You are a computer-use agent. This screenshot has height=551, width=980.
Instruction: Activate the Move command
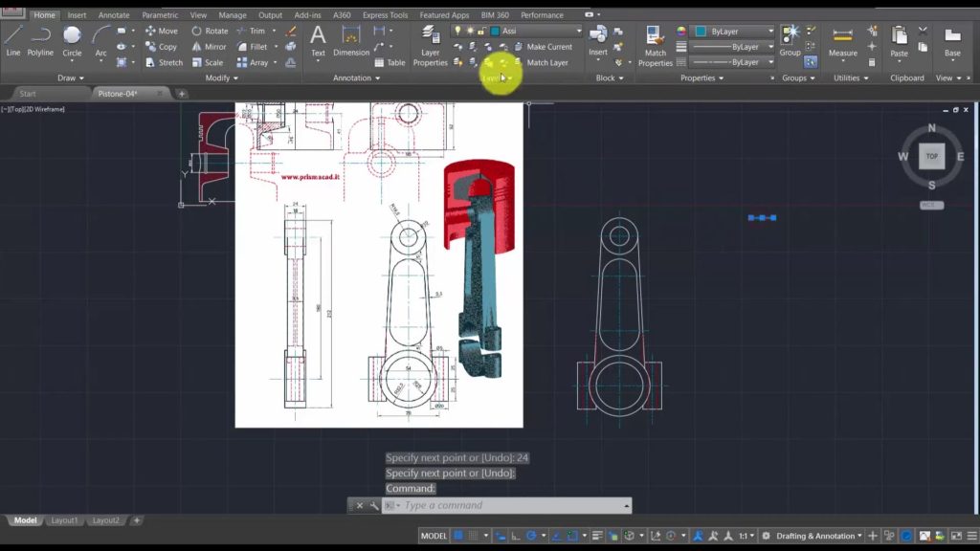pos(161,31)
